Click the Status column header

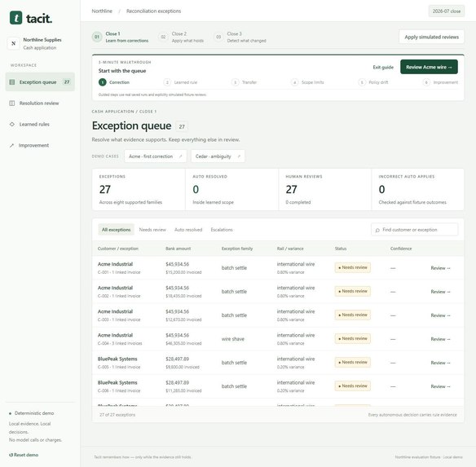click(x=341, y=249)
